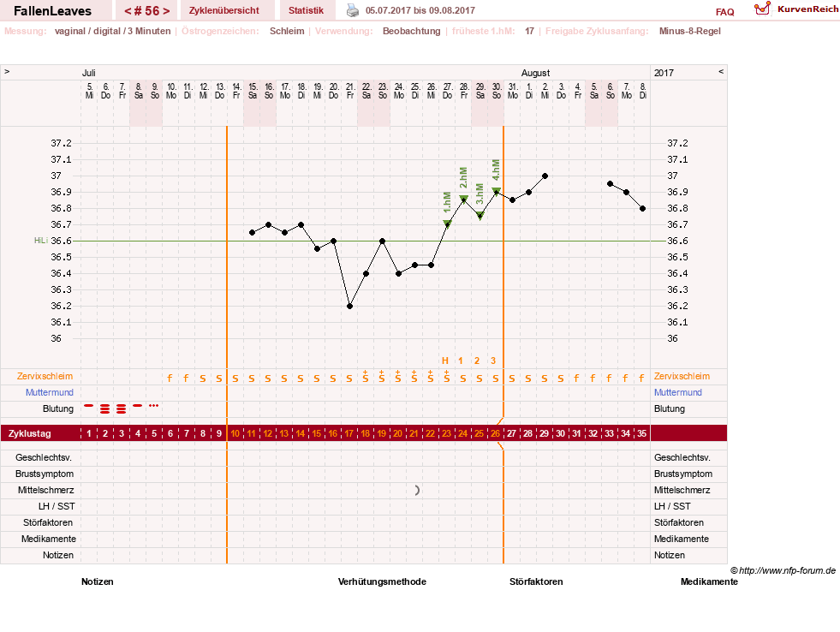Go to previous cycle with left arrow
Screen dimensions: 840x632
coord(128,11)
